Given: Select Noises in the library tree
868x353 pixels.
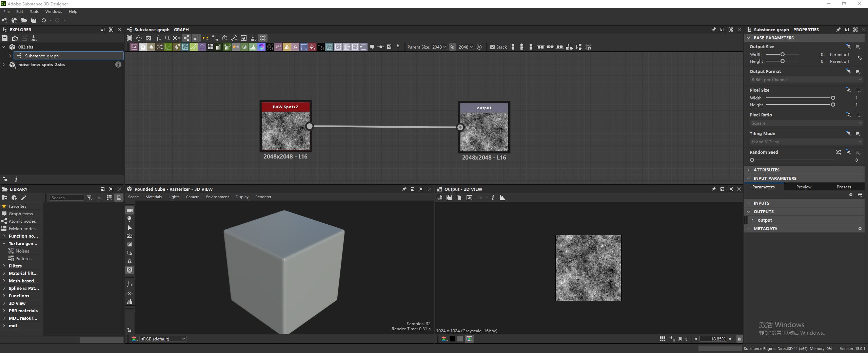Looking at the screenshot, I should [22, 251].
